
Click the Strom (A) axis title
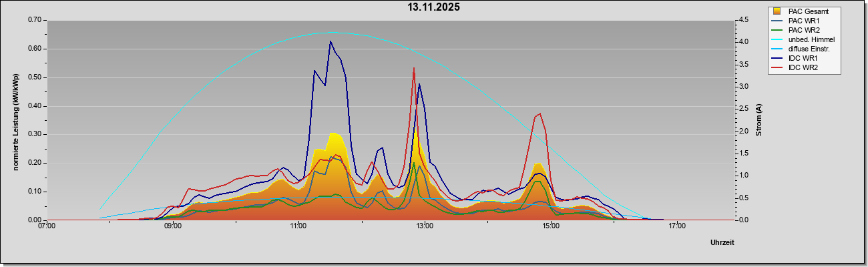(758, 120)
